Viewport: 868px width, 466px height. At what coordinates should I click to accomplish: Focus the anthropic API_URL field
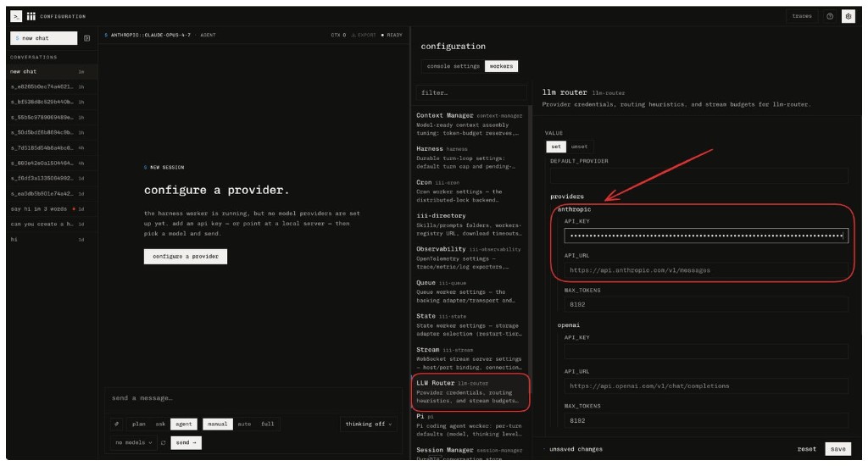pos(706,270)
